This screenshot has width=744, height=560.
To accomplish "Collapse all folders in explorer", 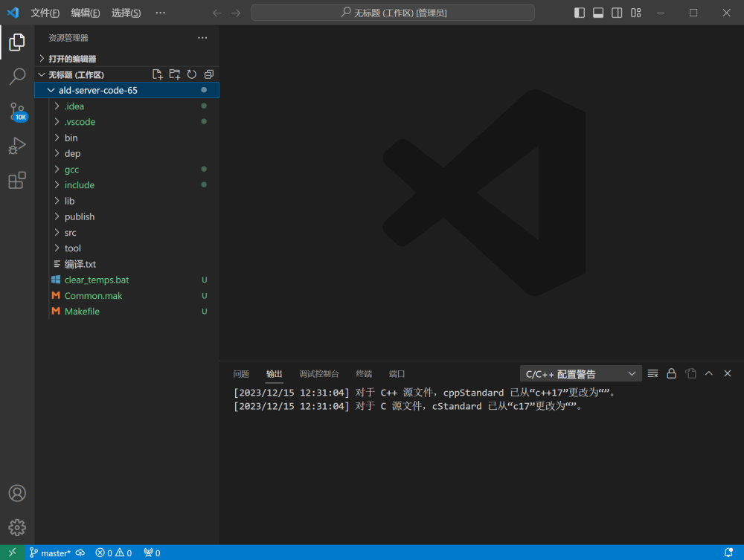I will 208,74.
